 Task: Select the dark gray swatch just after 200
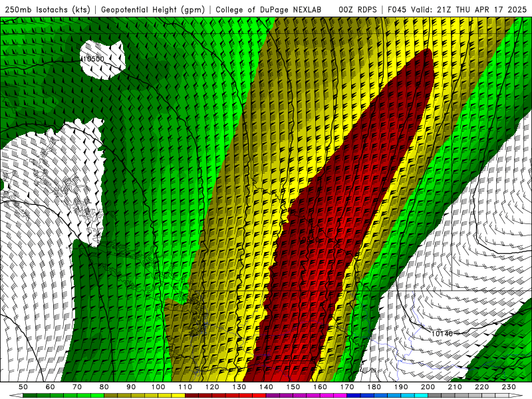[x=435, y=395]
